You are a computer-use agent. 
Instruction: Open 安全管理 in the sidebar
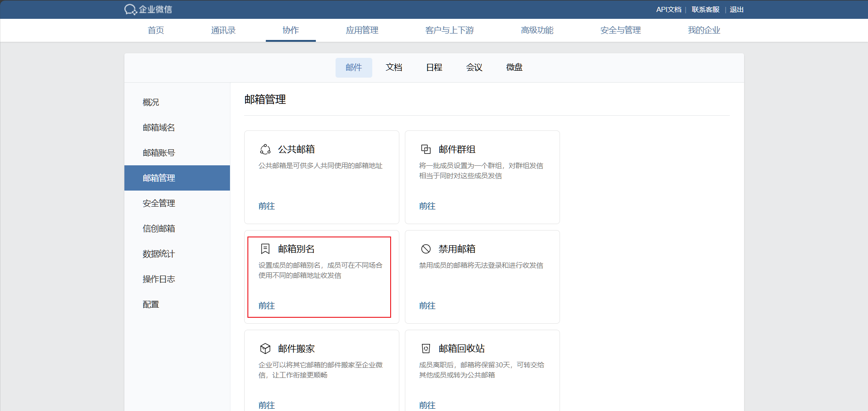pyautogui.click(x=177, y=203)
